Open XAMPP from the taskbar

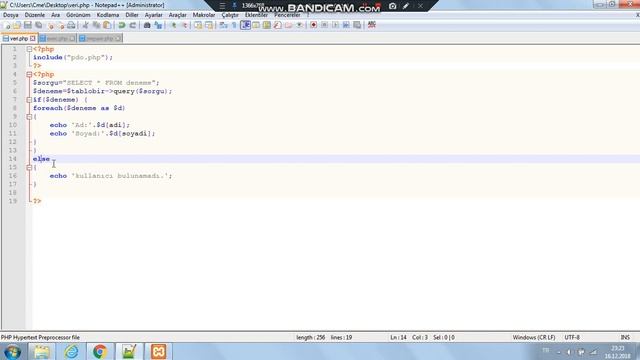click(x=158, y=351)
